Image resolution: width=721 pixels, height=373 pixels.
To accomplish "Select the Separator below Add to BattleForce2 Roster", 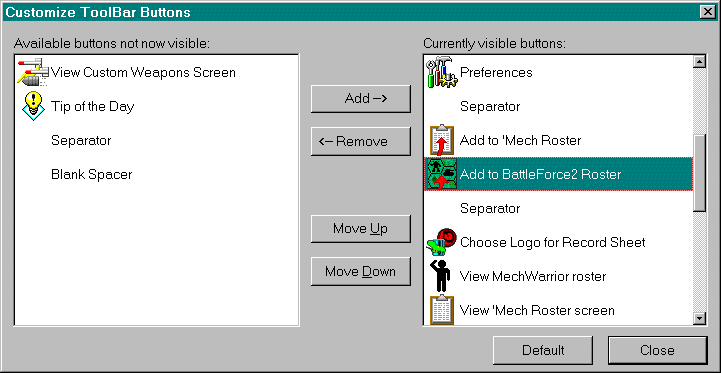I will pos(490,209).
